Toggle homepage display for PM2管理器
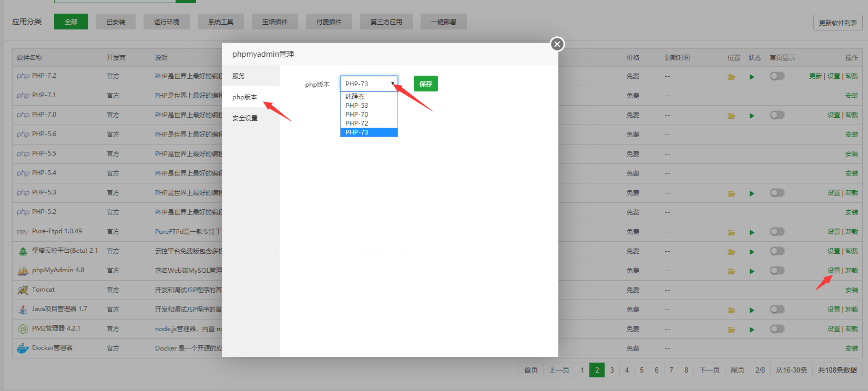868x391 pixels. coord(777,329)
